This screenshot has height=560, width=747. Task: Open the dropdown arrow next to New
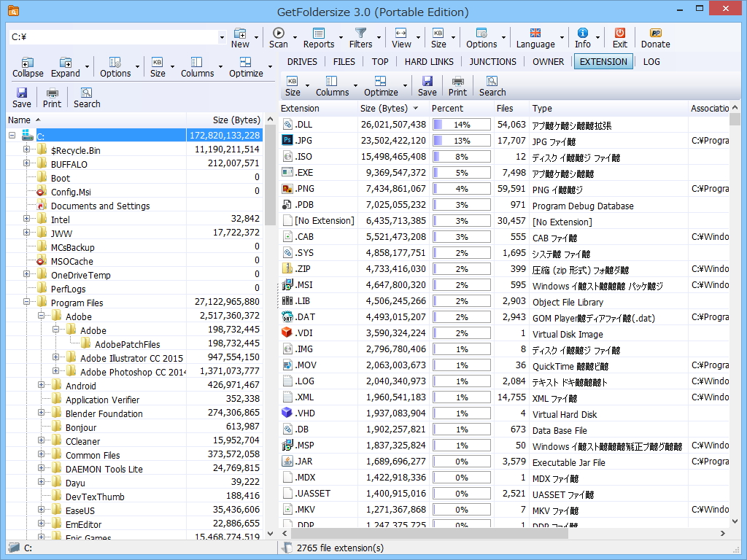[256, 38]
